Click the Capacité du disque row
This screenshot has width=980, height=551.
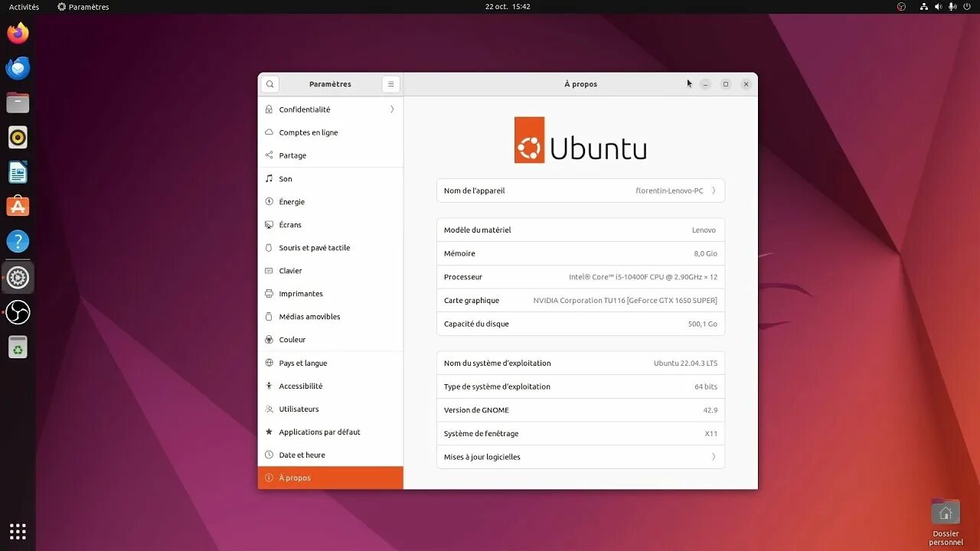point(580,324)
